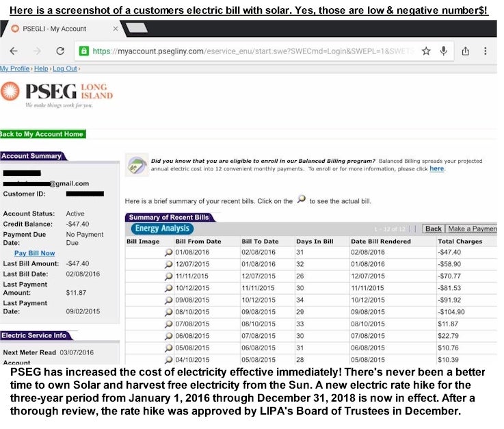The height and width of the screenshot is (429, 504).
Task: Click the PSEG Long Island logo
Action: pyautogui.click(x=57, y=93)
